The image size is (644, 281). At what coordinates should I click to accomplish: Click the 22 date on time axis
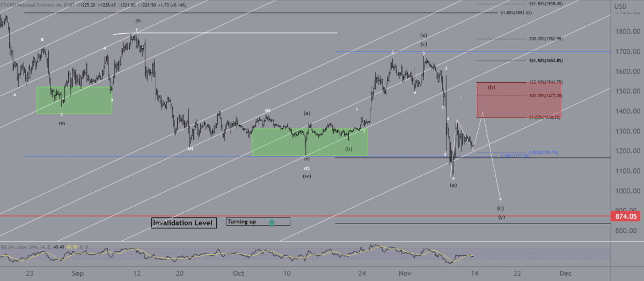pyautogui.click(x=516, y=273)
